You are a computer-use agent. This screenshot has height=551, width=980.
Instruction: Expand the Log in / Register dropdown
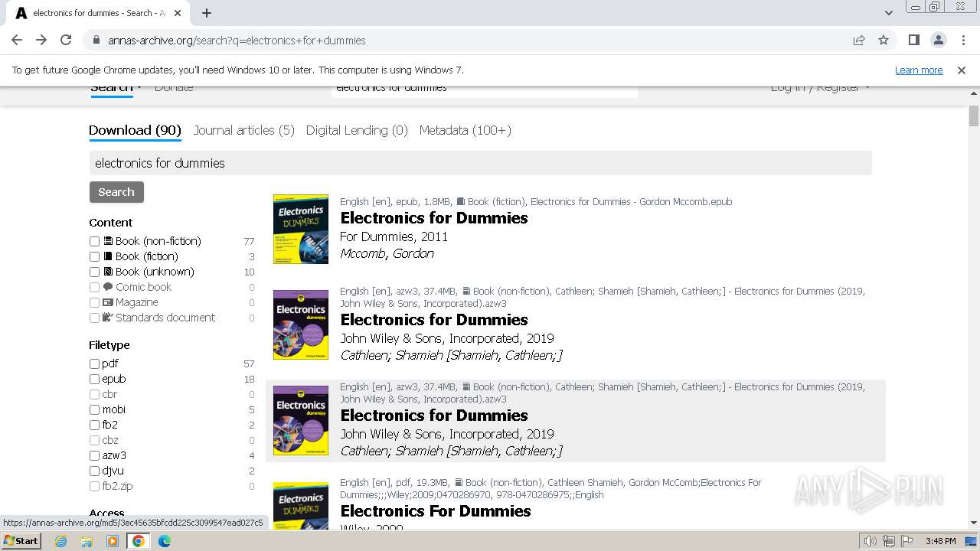pos(820,88)
